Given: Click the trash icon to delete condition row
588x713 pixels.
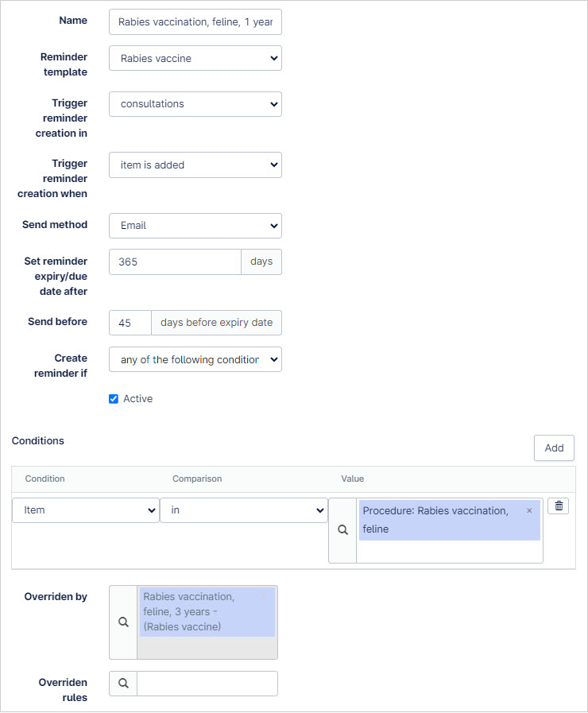Looking at the screenshot, I should click(x=559, y=506).
